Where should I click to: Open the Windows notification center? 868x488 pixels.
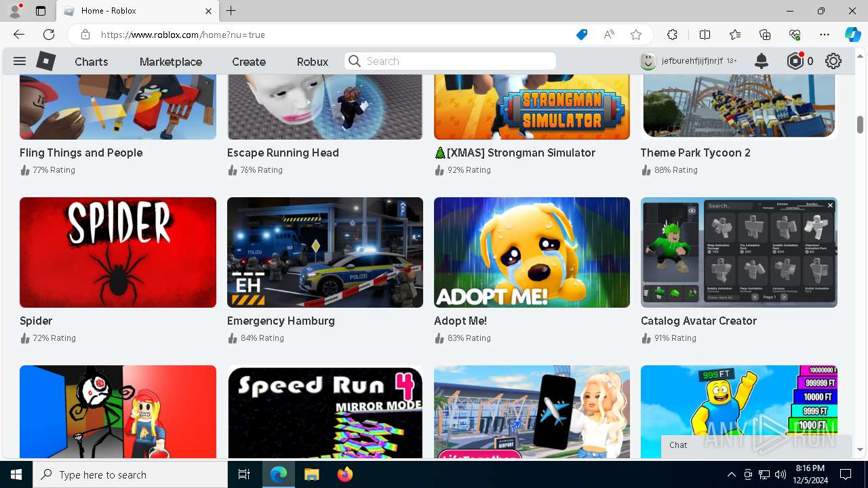coord(846,474)
